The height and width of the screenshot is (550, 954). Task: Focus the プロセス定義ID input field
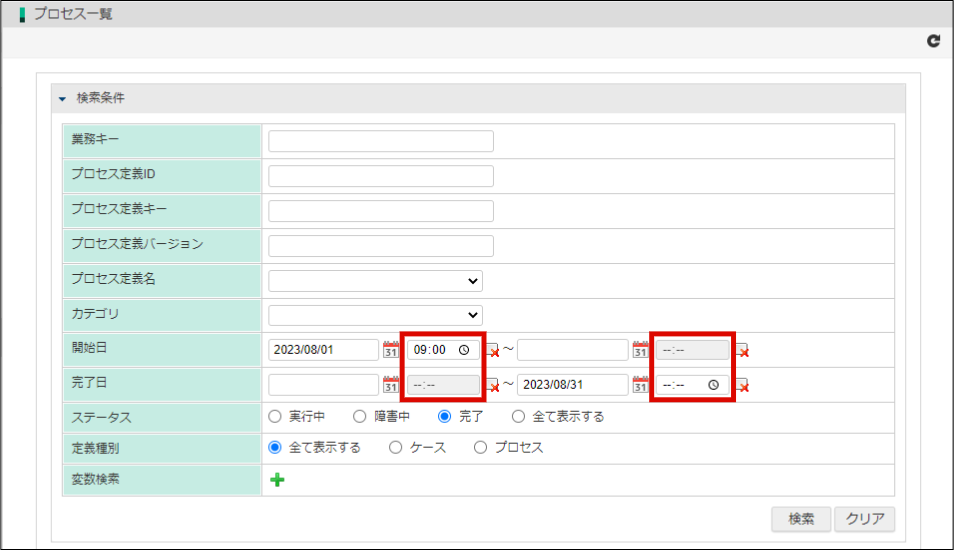(x=381, y=176)
